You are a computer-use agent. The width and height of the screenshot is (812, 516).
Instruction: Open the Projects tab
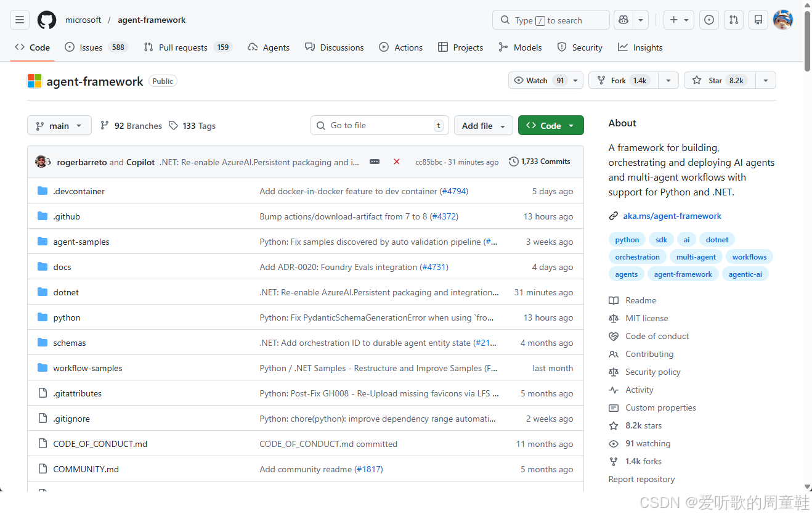tap(461, 47)
